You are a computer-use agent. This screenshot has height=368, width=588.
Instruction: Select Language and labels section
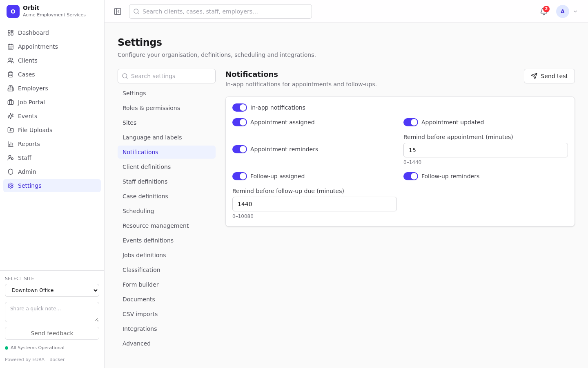167,137
